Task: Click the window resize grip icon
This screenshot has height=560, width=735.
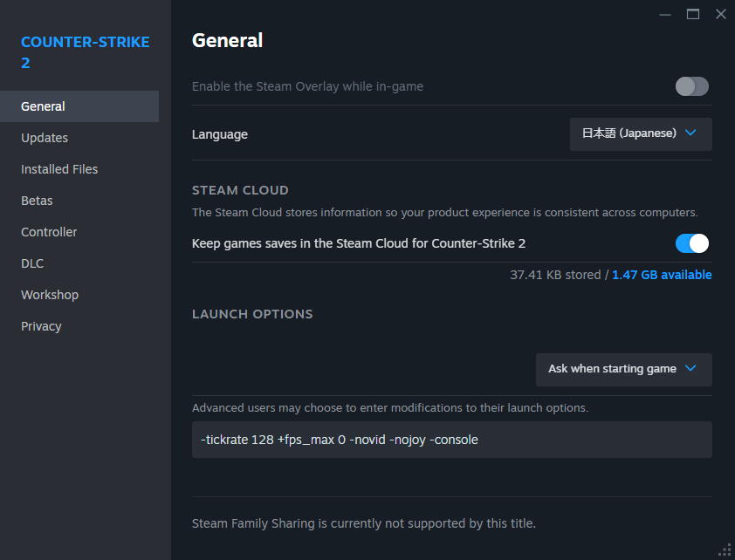Action: click(x=725, y=550)
